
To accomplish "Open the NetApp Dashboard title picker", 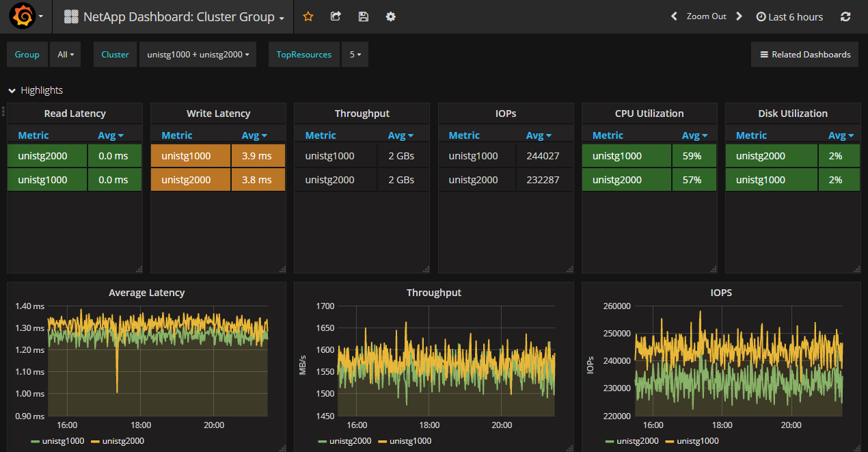I will pyautogui.click(x=179, y=17).
